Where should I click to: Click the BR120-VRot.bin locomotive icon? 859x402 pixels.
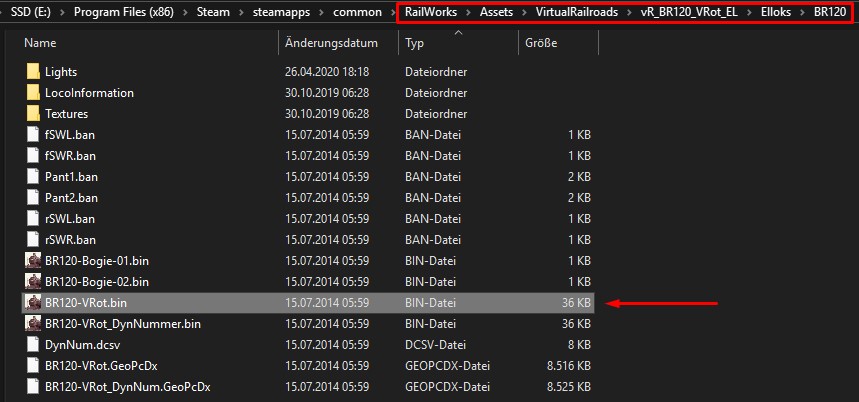(x=33, y=303)
